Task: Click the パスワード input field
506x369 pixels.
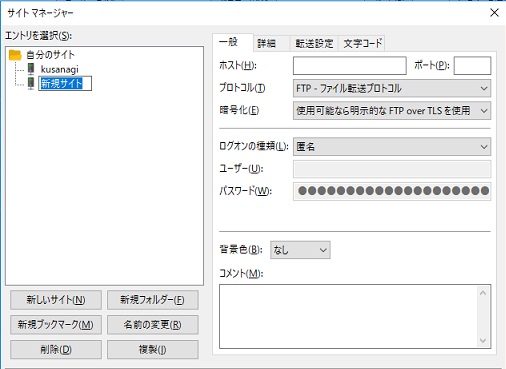Action: point(392,191)
